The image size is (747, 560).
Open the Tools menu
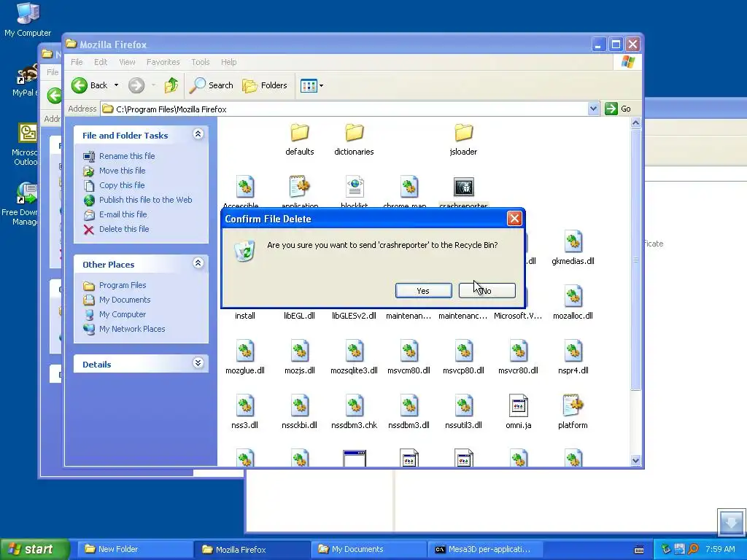coord(201,62)
